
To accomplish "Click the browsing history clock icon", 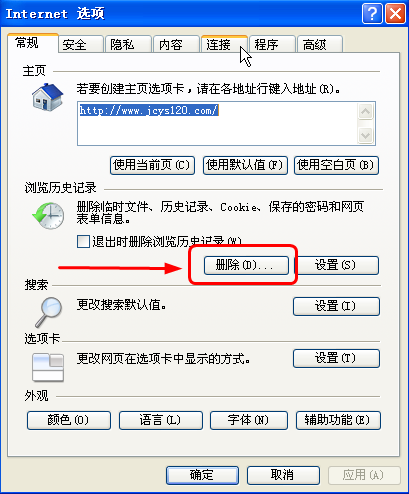I will coord(48,216).
